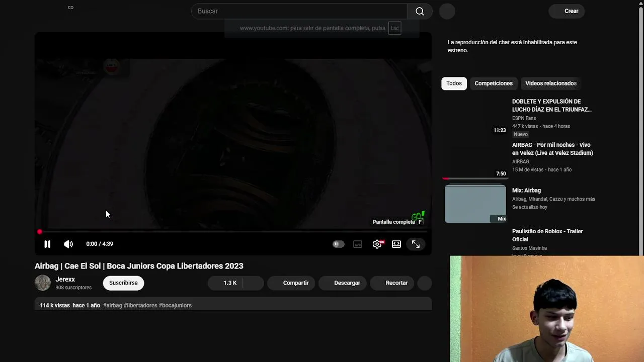Pause the video with the pause button
The height and width of the screenshot is (362, 644).
pos(47,244)
